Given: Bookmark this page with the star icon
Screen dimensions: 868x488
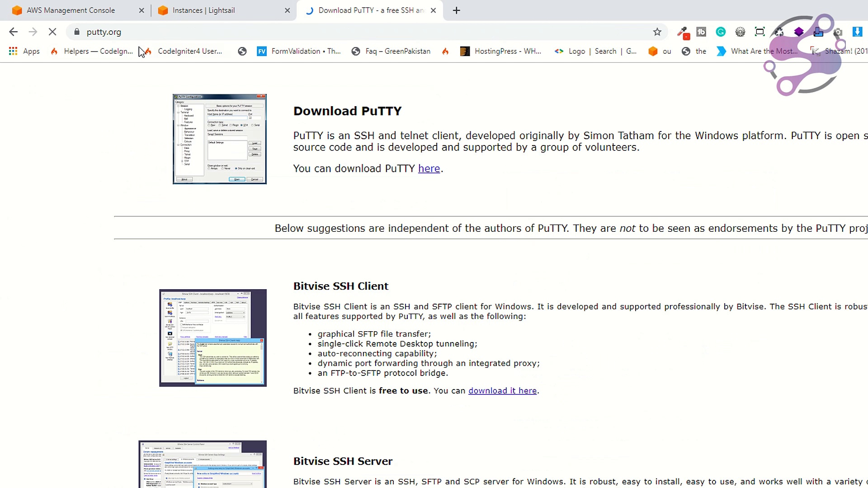Looking at the screenshot, I should tap(657, 32).
